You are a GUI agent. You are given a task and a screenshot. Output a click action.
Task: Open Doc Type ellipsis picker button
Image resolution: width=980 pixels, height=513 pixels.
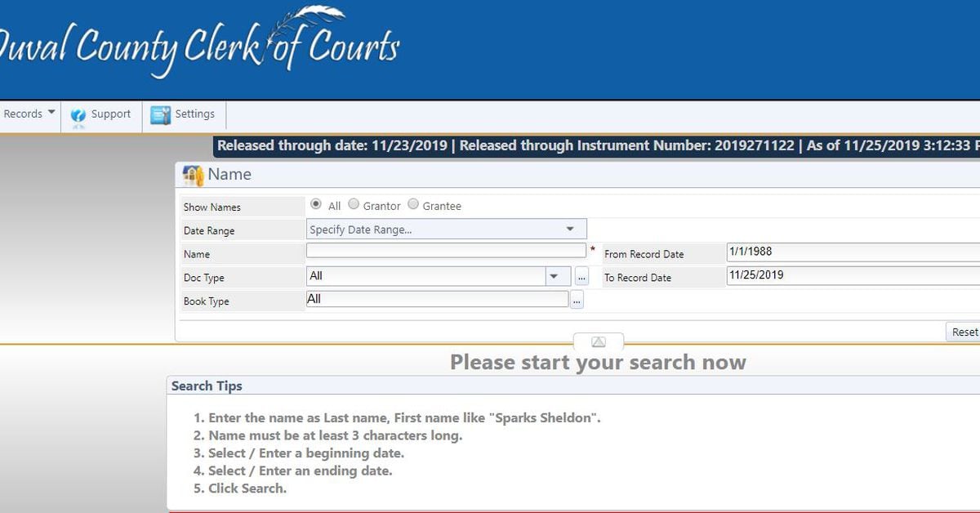pos(581,277)
